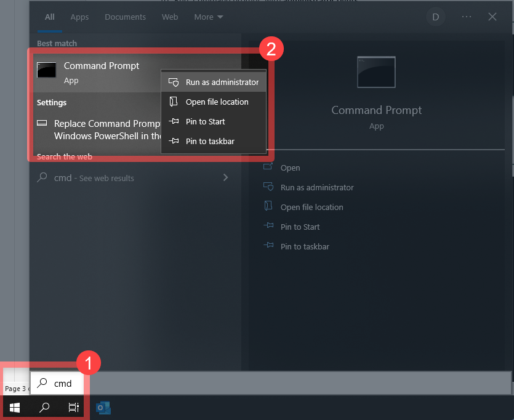
Task: Launch Outlook from the taskbar
Action: pyautogui.click(x=103, y=407)
